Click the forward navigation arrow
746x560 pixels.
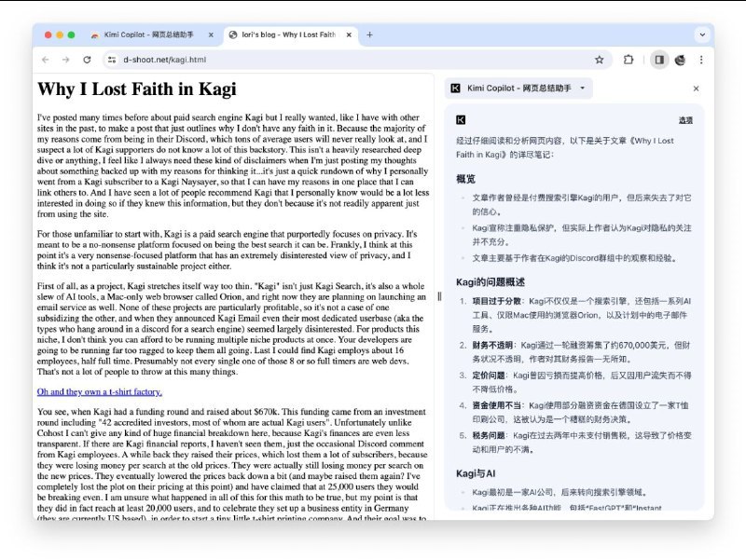(67, 59)
